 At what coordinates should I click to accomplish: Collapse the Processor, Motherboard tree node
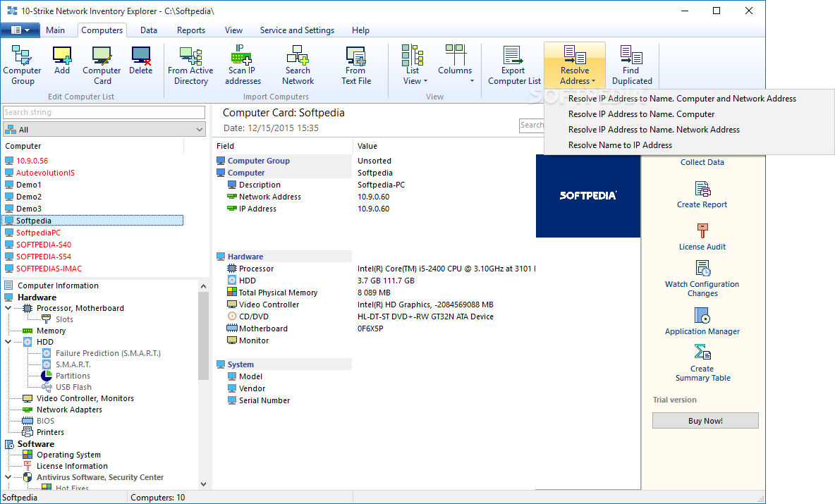8,308
